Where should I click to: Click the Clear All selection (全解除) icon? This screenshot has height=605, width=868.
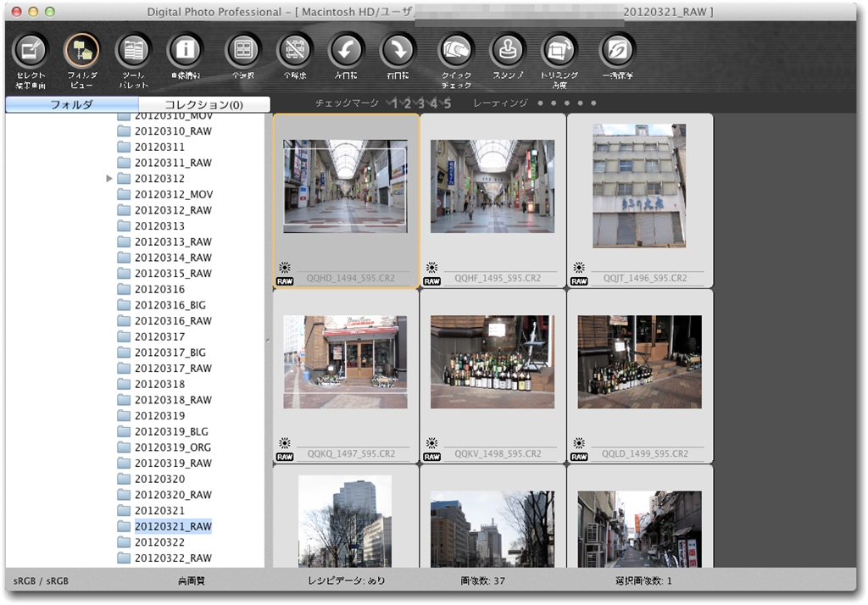[x=295, y=52]
